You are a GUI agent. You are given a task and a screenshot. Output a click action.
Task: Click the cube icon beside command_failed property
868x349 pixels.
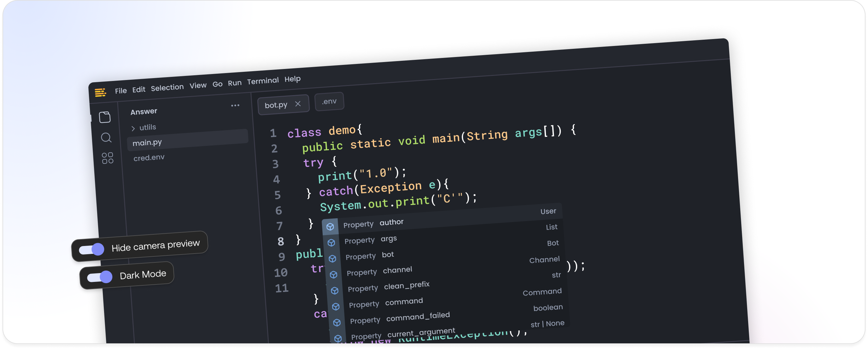coord(337,323)
